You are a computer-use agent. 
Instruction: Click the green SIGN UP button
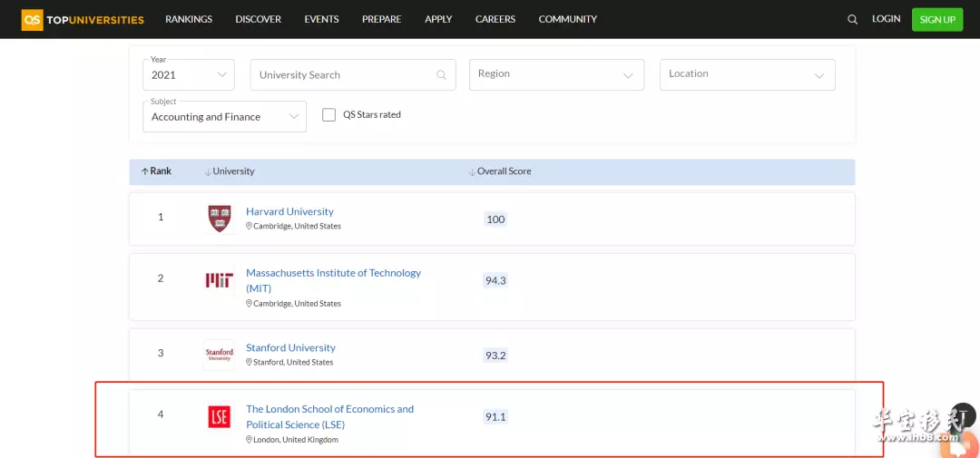click(x=937, y=19)
